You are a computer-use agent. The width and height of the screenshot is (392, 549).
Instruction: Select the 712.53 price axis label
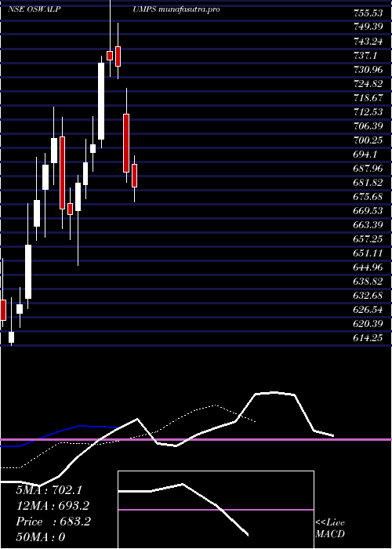pos(368,112)
